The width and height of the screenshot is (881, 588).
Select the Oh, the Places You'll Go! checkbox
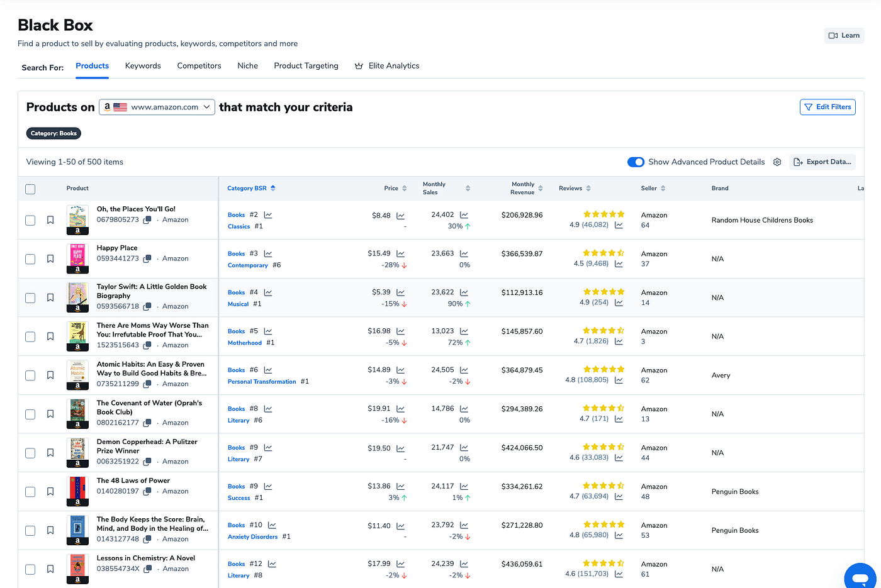pos(30,220)
